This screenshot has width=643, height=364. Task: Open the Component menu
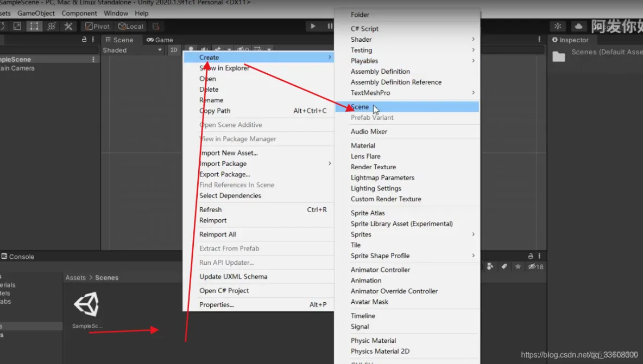pyautogui.click(x=79, y=13)
